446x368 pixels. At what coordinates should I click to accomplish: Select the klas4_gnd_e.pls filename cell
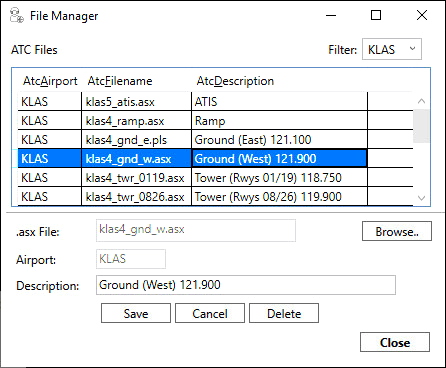136,139
